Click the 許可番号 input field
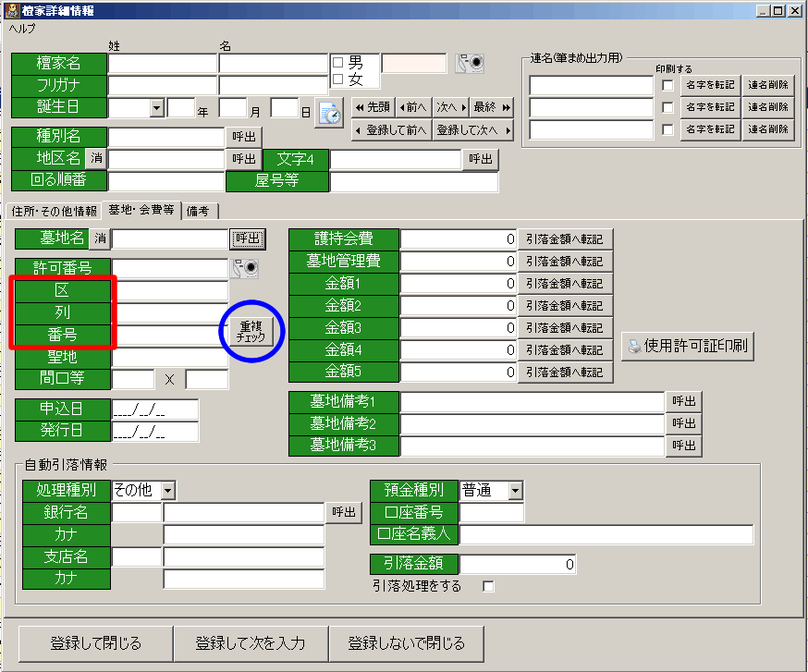Viewport: 808px width, 672px height. [x=170, y=268]
